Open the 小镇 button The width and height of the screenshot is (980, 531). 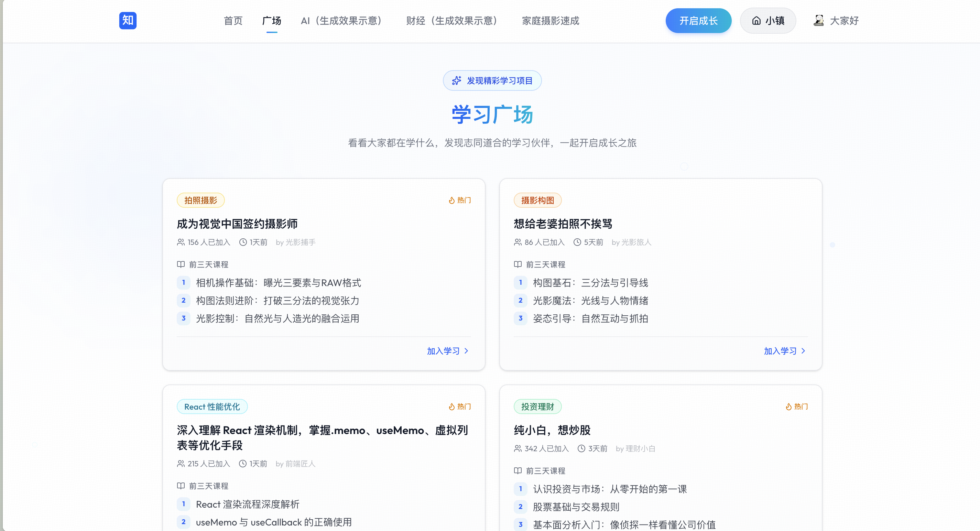pyautogui.click(x=768, y=21)
